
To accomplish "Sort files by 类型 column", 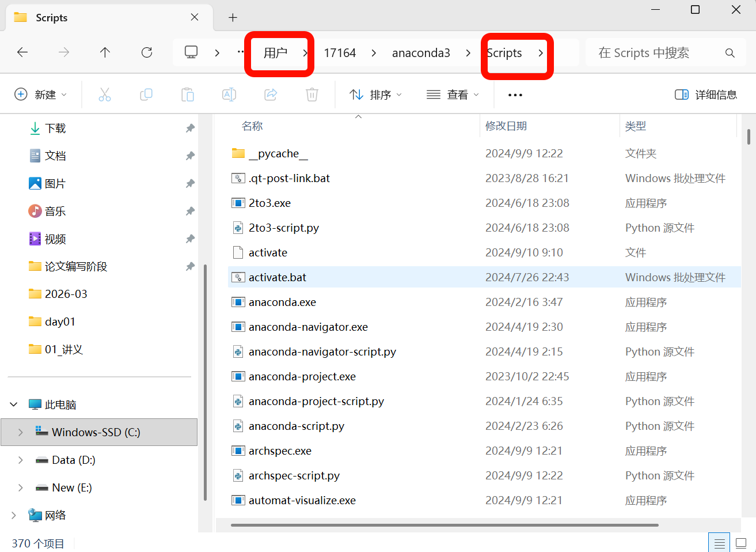I will [636, 126].
